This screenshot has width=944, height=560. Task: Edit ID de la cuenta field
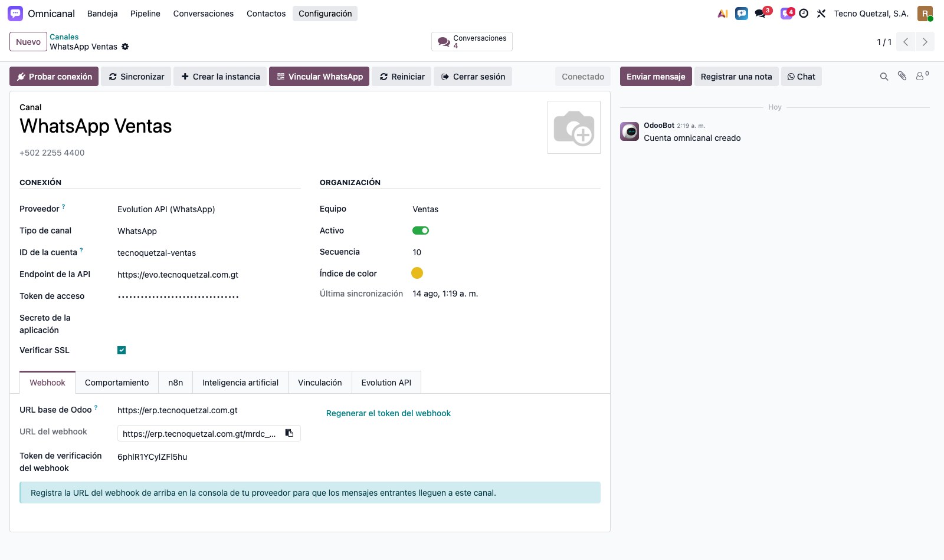click(x=209, y=253)
